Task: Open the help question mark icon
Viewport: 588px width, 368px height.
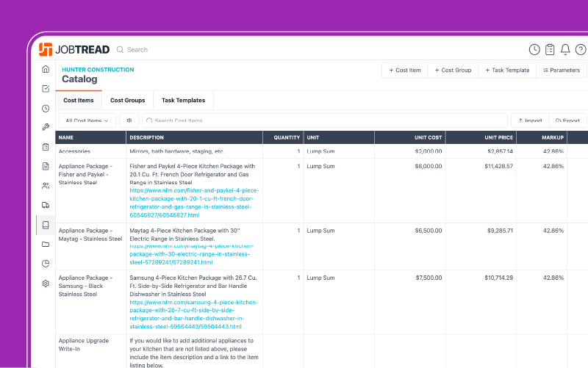Action: 581,49
